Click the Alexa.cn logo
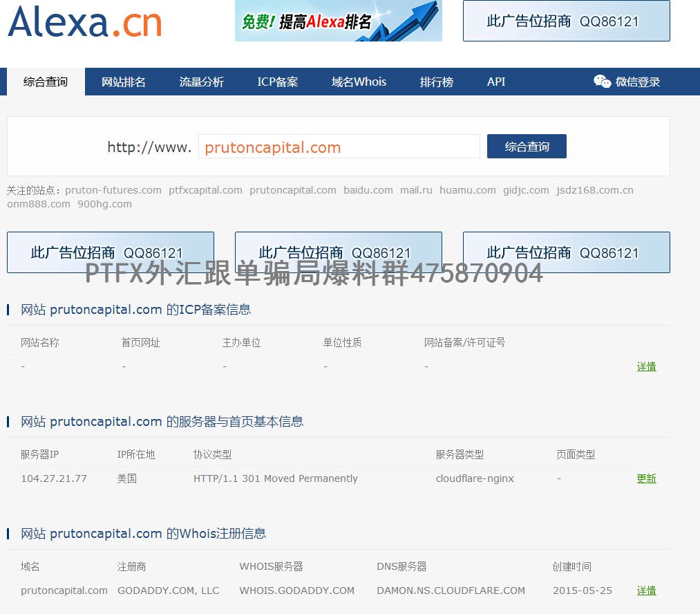This screenshot has height=614, width=700. coord(85,21)
